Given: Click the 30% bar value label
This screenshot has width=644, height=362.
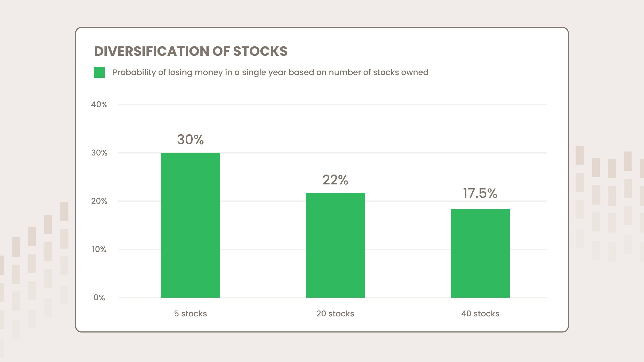Looking at the screenshot, I should (x=191, y=139).
